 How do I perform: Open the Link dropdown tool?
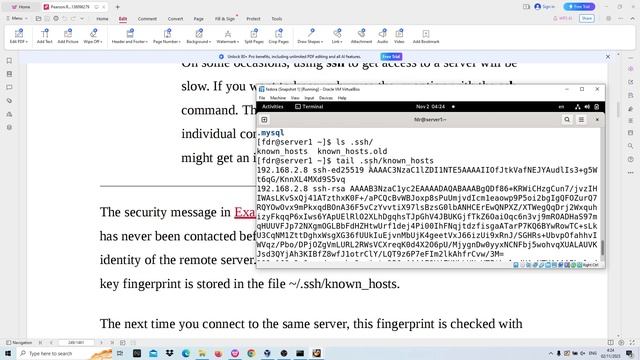pos(337,36)
